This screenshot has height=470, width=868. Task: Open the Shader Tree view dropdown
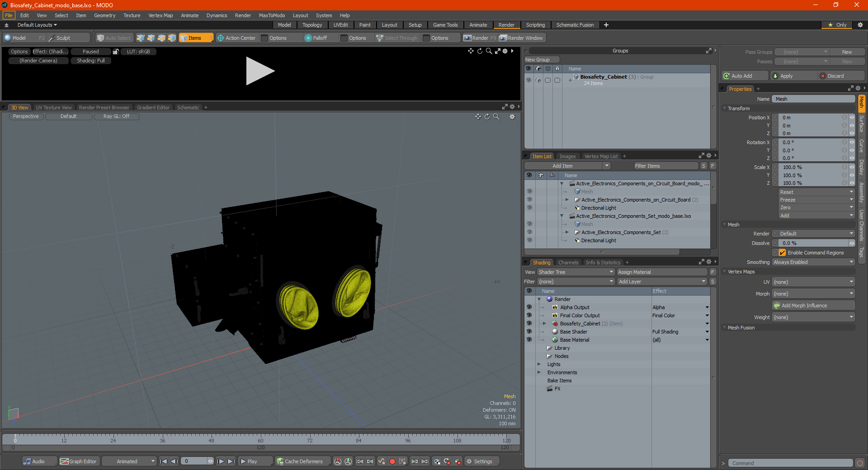pyautogui.click(x=576, y=272)
